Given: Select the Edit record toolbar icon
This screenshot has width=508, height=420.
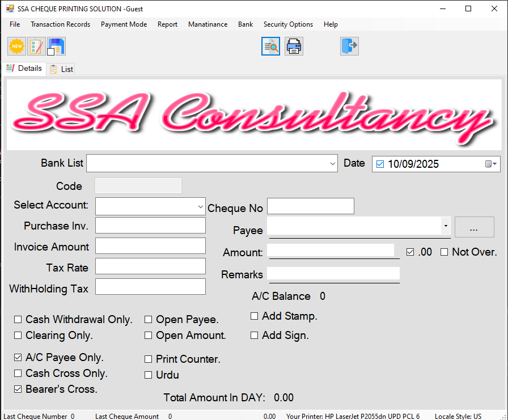Looking at the screenshot, I should (x=36, y=46).
